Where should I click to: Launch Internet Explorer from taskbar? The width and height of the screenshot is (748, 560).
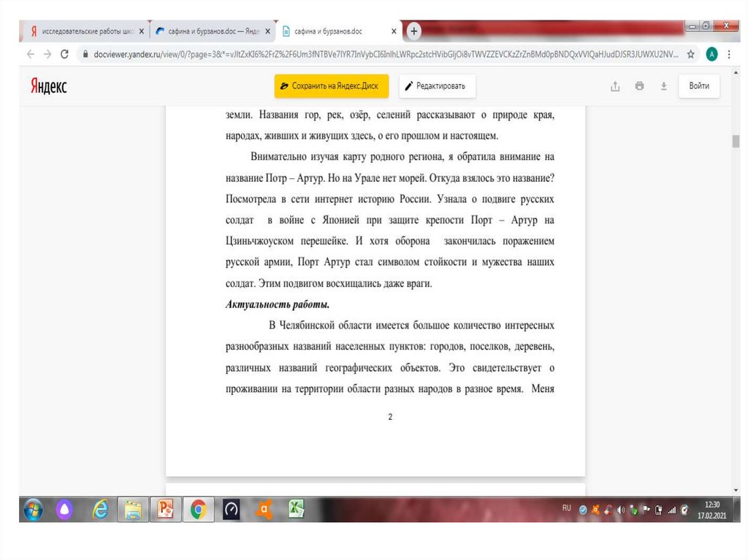(100, 510)
